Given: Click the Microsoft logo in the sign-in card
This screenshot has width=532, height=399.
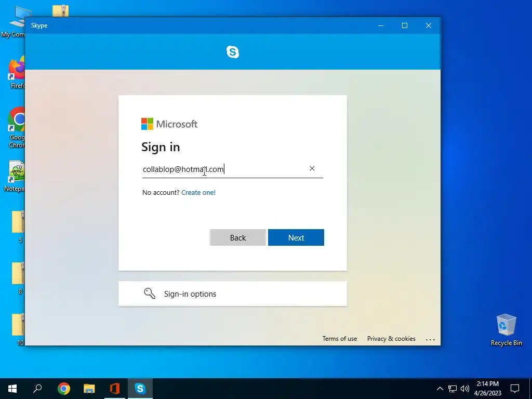Looking at the screenshot, I should click(x=169, y=124).
